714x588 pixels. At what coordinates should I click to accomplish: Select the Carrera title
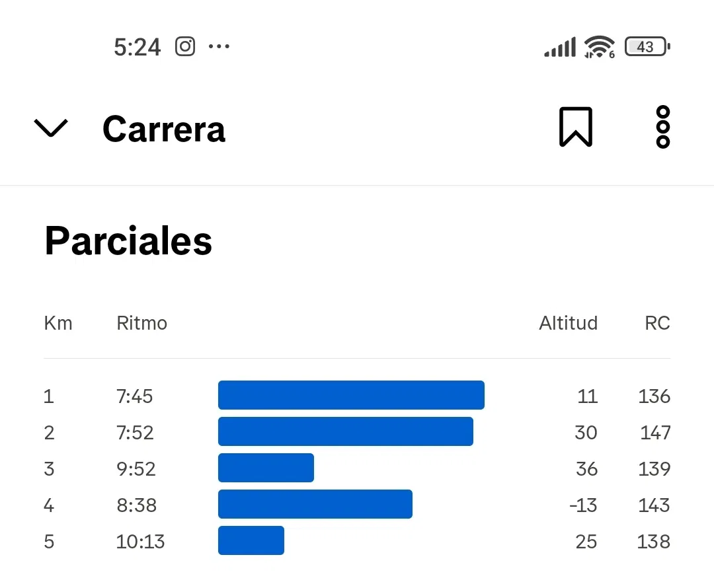pyautogui.click(x=164, y=129)
